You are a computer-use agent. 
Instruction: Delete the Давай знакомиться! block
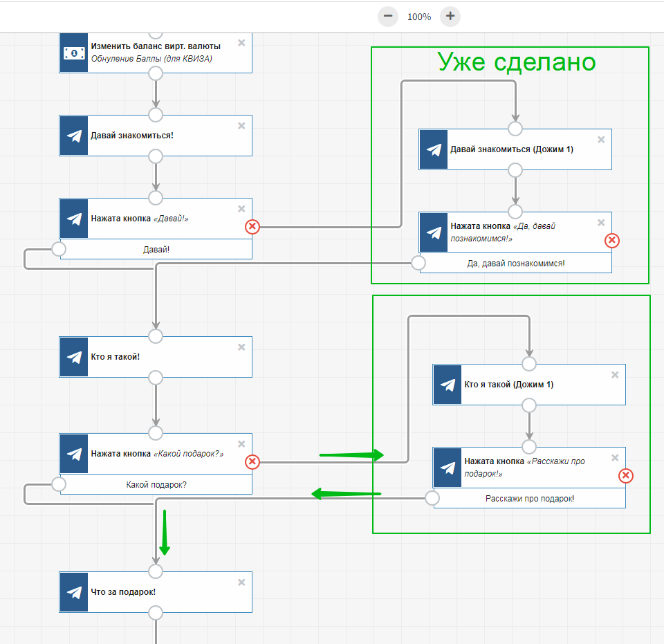[241, 126]
